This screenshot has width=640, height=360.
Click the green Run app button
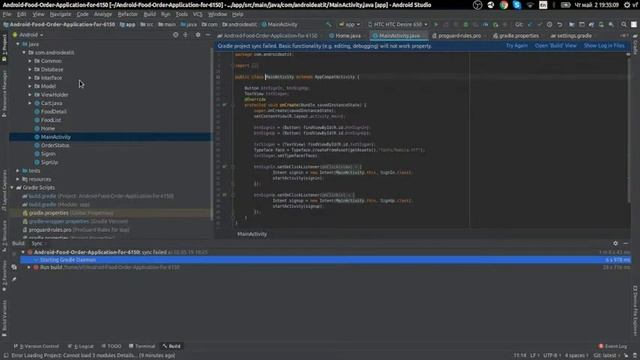[436, 24]
